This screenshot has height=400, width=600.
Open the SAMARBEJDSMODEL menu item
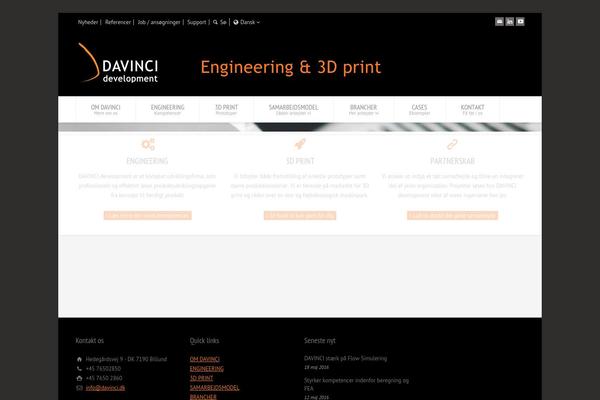pyautogui.click(x=293, y=109)
